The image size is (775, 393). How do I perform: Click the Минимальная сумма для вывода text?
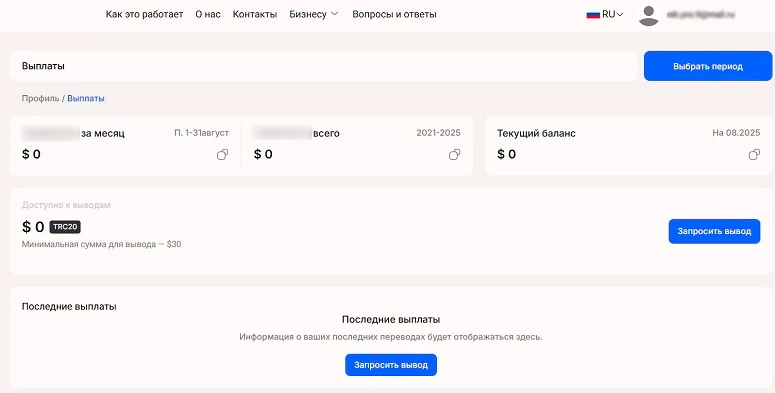pos(101,244)
